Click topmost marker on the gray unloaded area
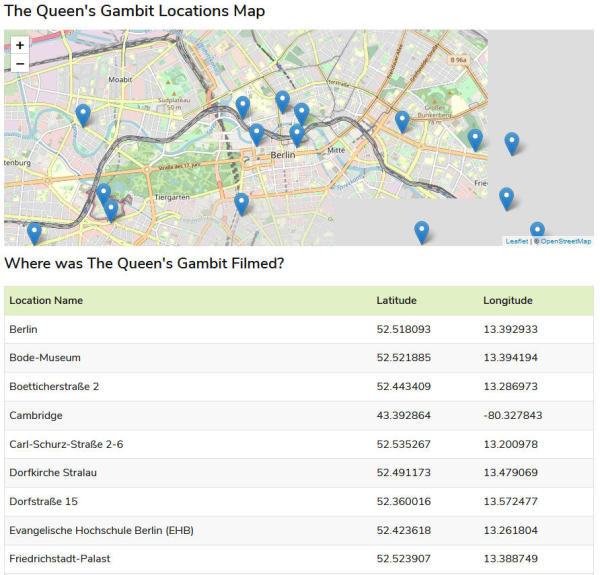 (x=512, y=144)
